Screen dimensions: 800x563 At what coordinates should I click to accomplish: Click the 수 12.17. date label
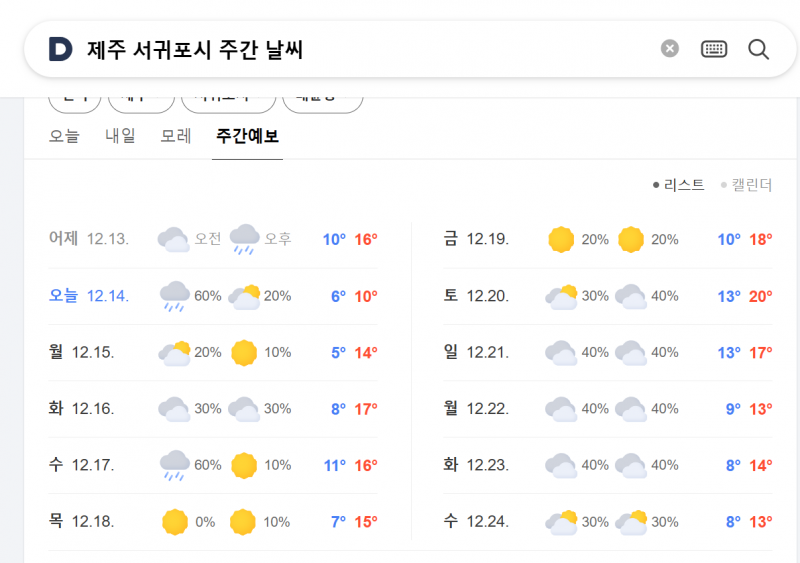(81, 465)
